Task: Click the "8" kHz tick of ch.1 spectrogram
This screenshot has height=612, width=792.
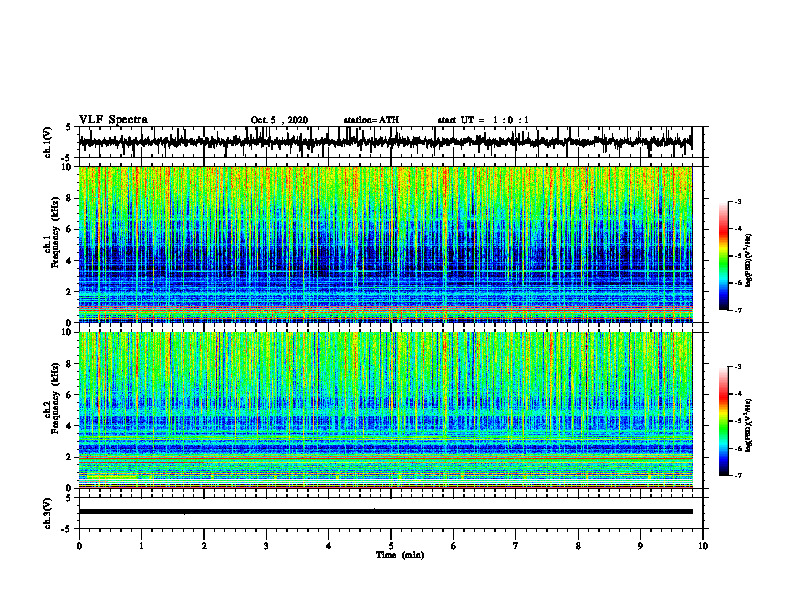Action: click(x=70, y=198)
